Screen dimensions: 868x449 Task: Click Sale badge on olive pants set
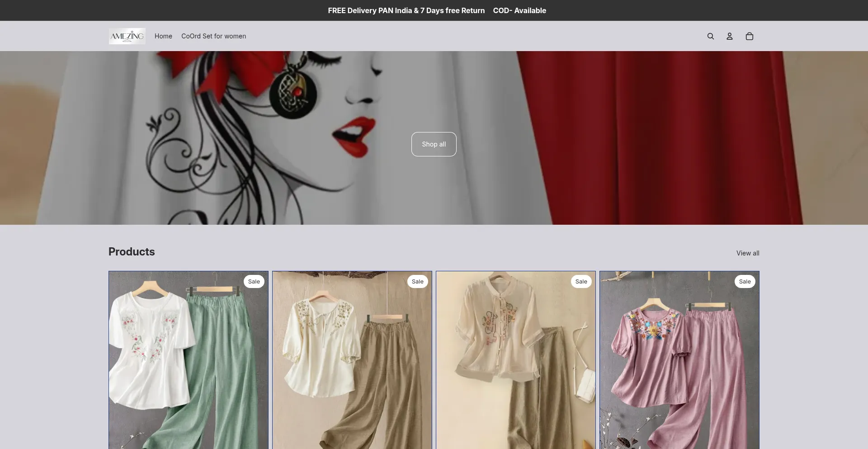click(417, 282)
